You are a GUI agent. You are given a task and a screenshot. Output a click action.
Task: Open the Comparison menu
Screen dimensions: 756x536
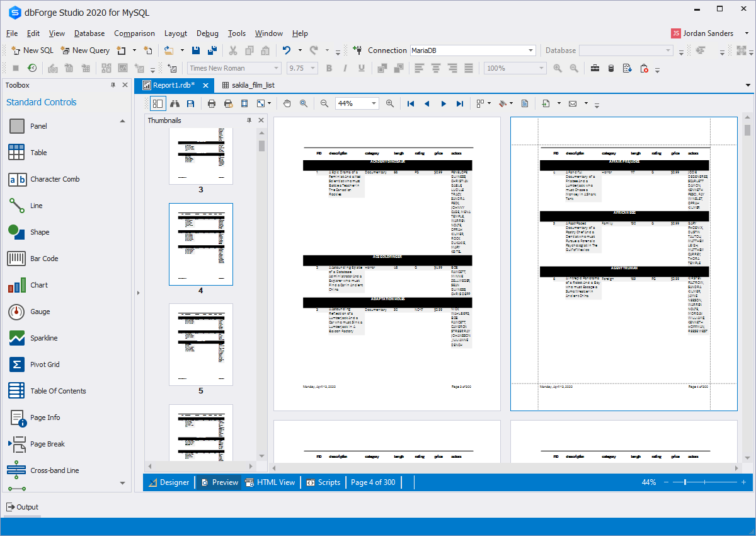(x=134, y=33)
